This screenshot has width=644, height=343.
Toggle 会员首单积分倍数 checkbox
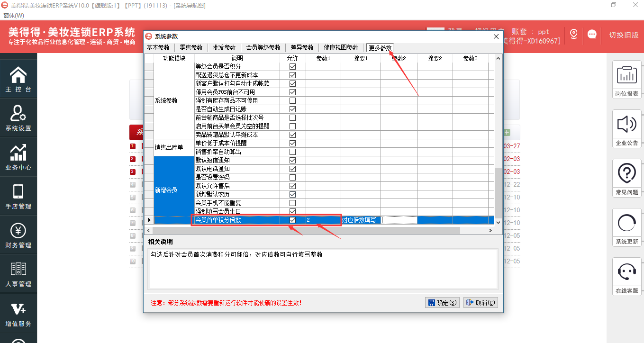pyautogui.click(x=292, y=220)
